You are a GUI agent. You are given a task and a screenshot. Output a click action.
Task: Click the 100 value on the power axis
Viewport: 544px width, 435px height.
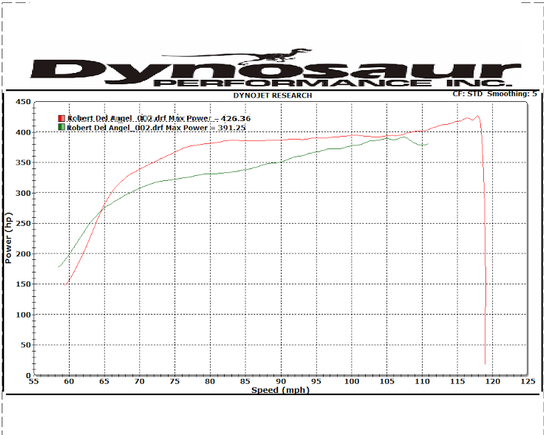click(23, 315)
